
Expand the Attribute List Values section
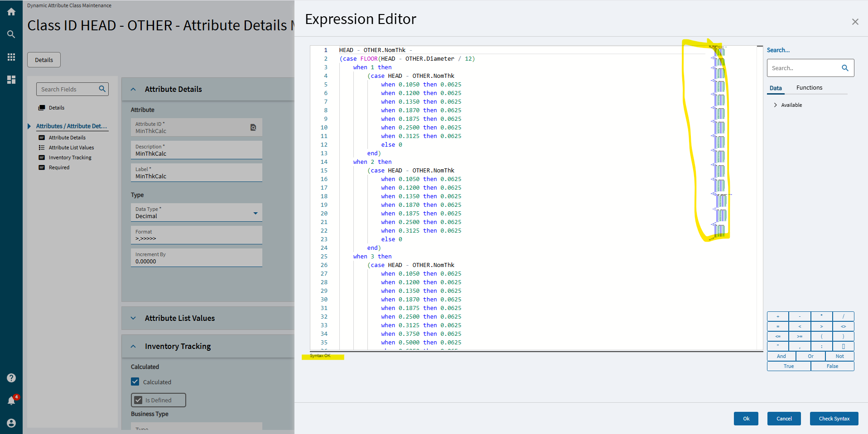pos(133,318)
